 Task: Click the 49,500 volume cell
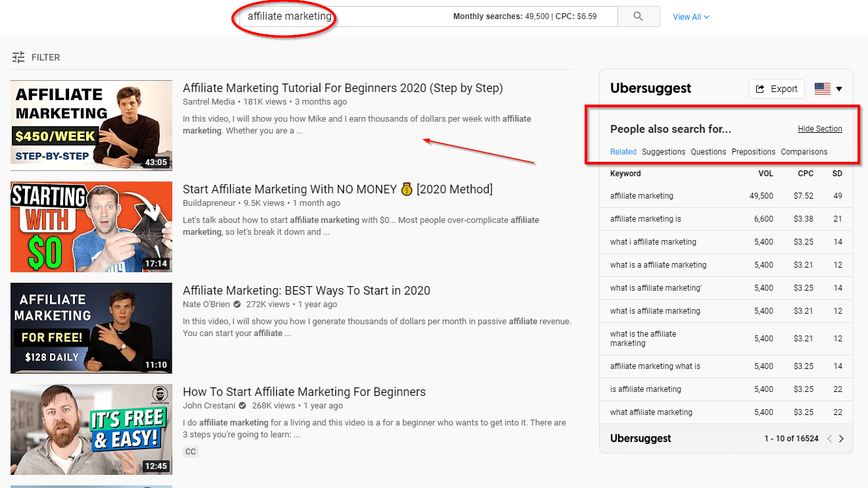pyautogui.click(x=761, y=196)
